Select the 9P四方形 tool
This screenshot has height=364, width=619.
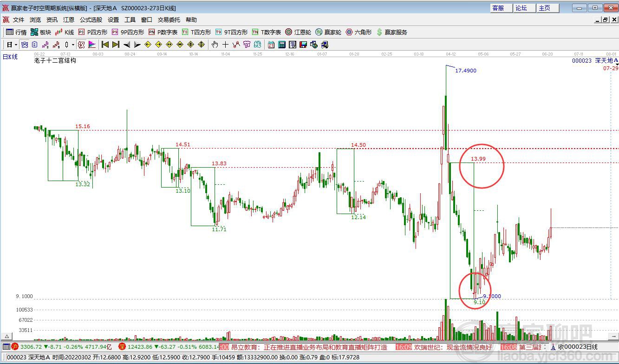pos(128,32)
